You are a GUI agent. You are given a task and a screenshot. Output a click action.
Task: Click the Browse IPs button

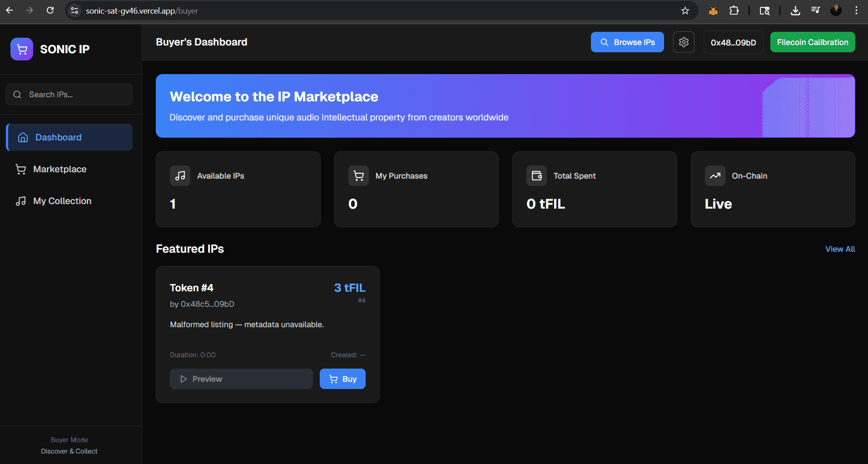tap(627, 42)
